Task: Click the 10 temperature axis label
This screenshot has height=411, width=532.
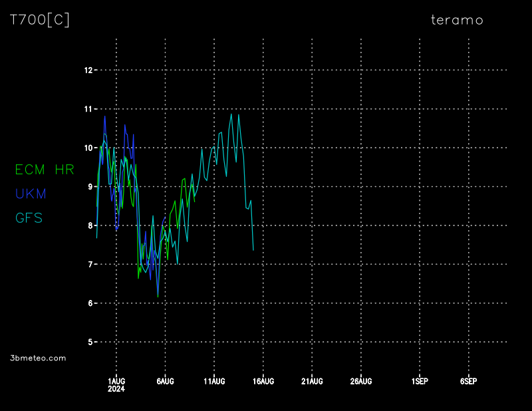Action: click(x=88, y=148)
